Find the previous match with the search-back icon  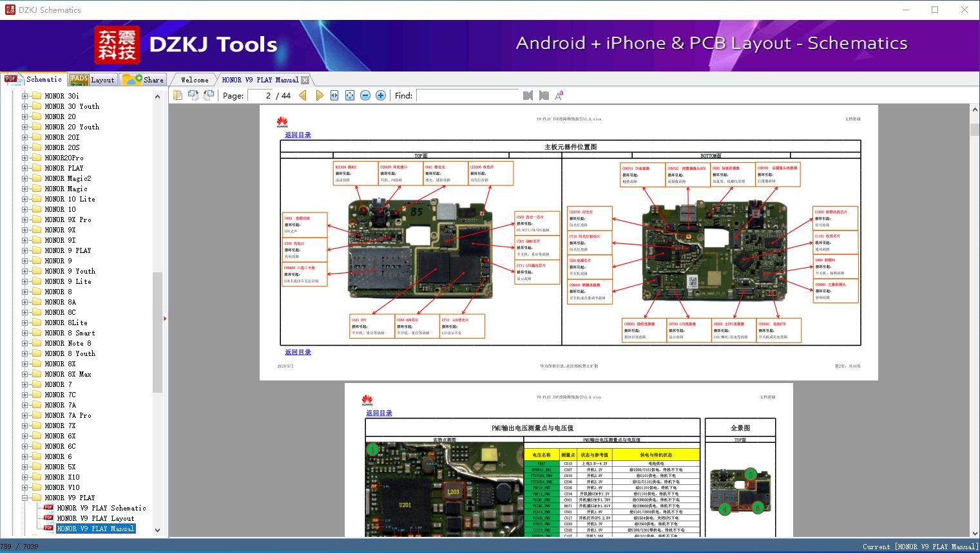click(x=528, y=95)
